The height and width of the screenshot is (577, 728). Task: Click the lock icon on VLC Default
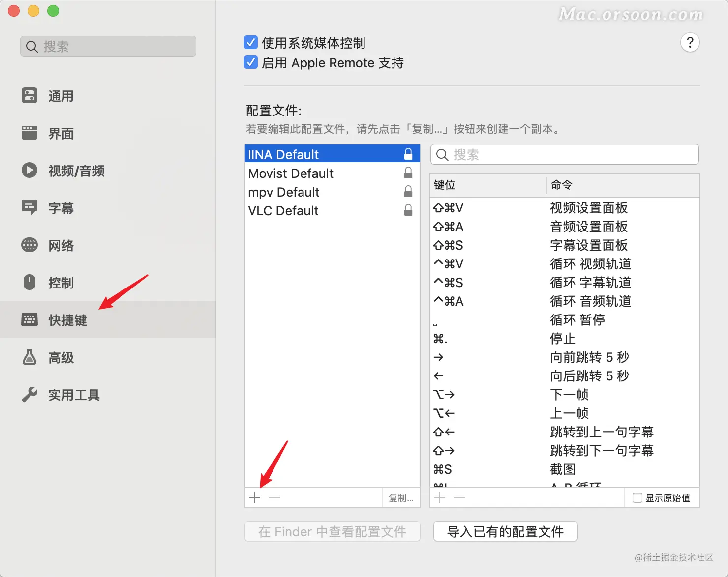(x=408, y=210)
